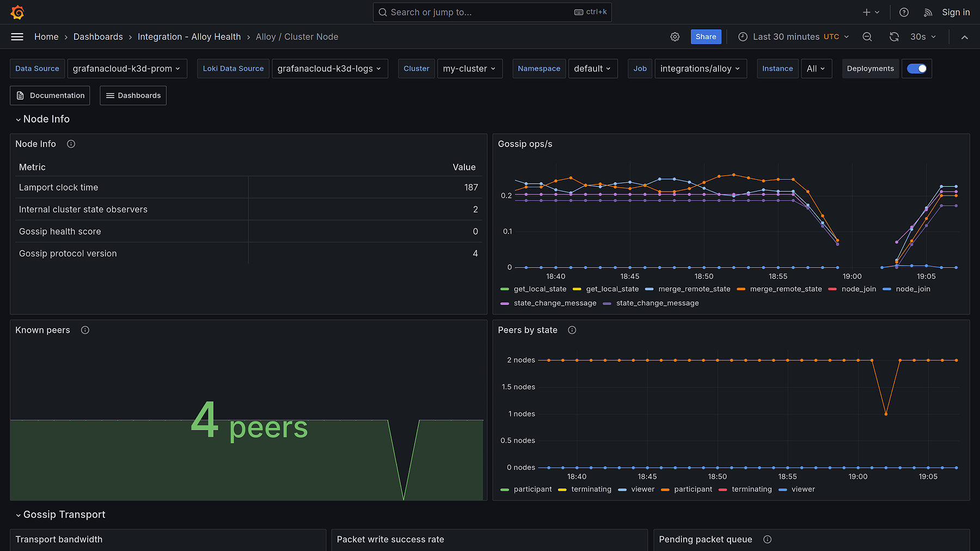The height and width of the screenshot is (551, 980).
Task: Click the node_join color marker in the legend
Action: click(x=832, y=289)
